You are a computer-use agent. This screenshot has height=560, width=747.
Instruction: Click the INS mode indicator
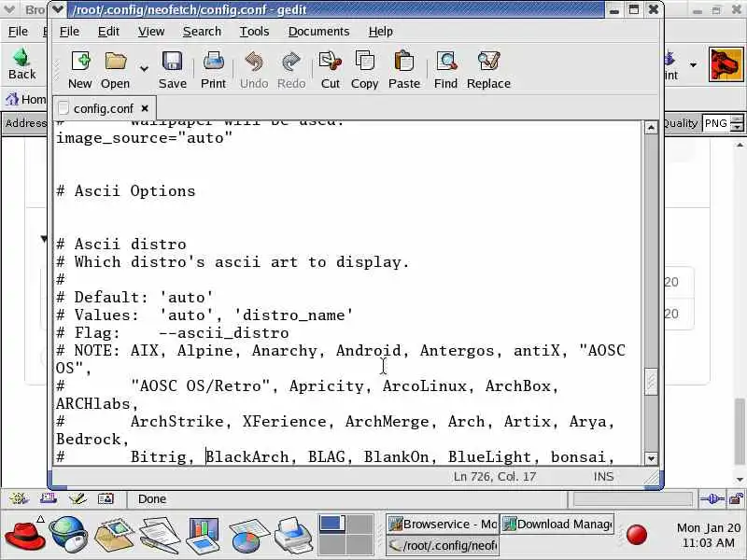point(603,477)
